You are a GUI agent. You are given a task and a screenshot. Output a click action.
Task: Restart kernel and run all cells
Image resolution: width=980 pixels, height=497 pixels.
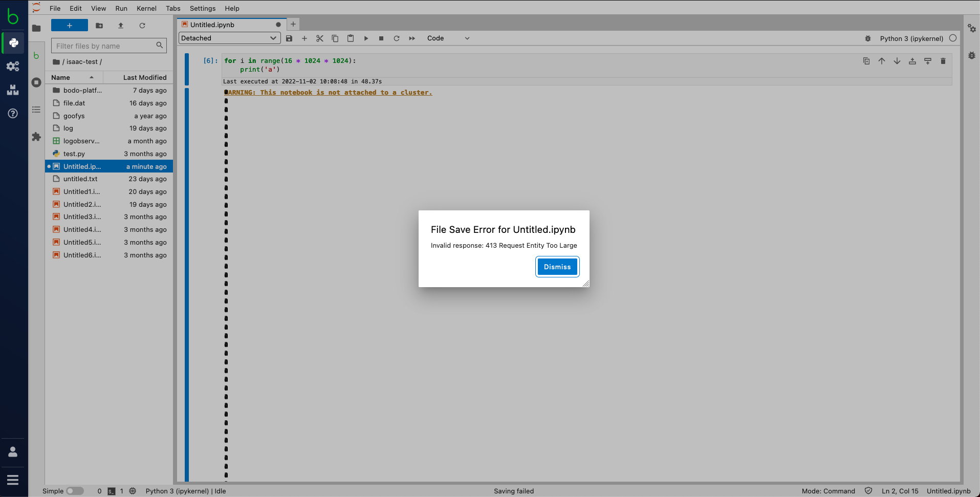[412, 38]
